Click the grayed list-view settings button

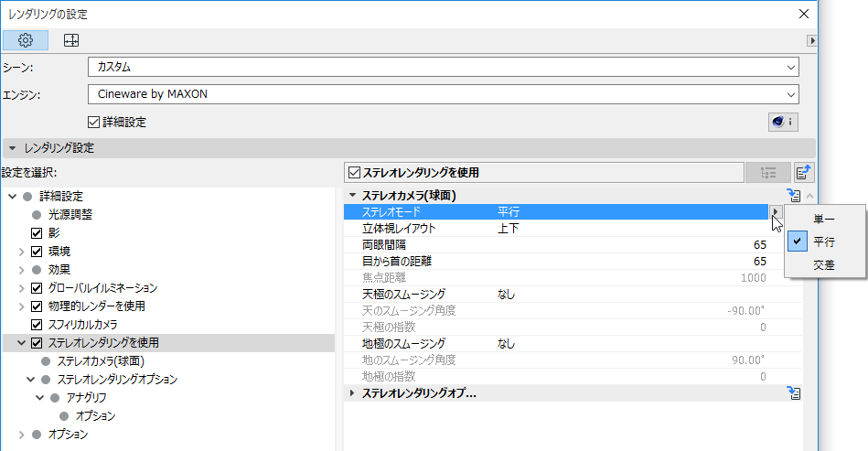click(767, 173)
